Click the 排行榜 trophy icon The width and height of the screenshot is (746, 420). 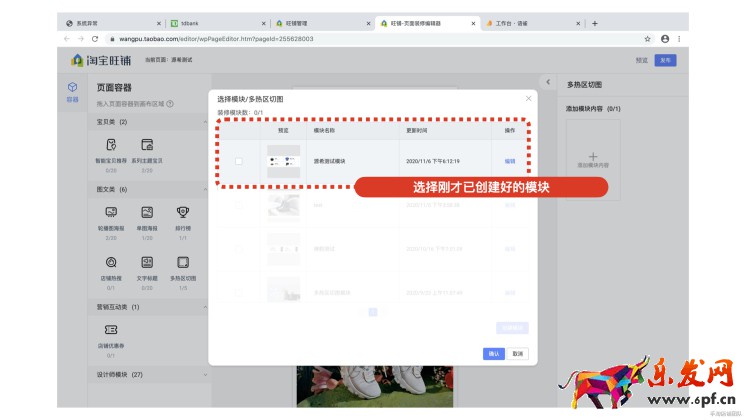pyautogui.click(x=183, y=212)
